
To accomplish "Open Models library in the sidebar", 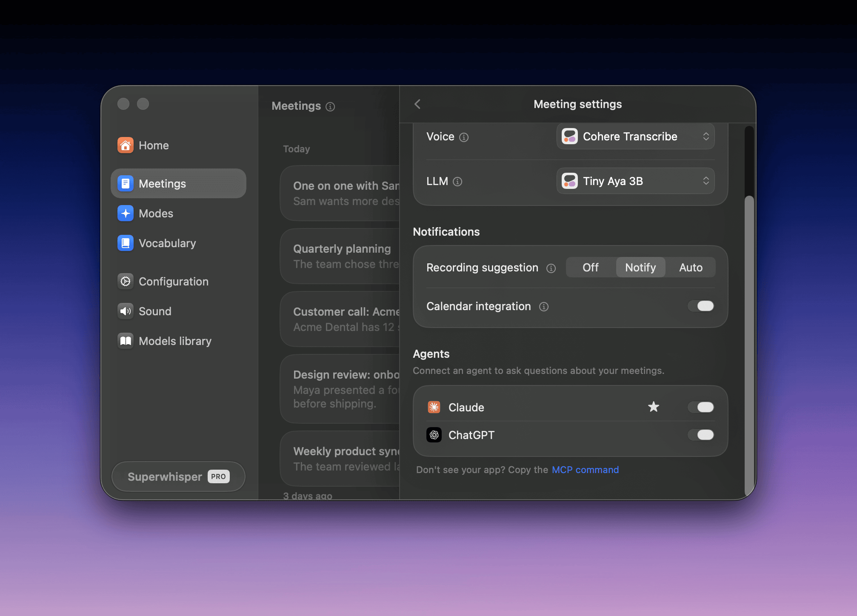I will [x=178, y=341].
